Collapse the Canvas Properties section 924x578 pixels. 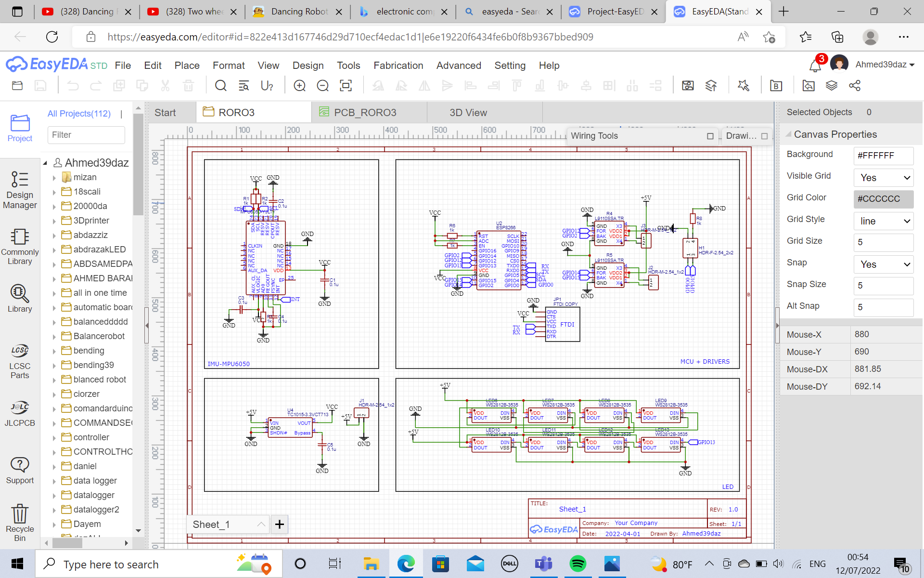(x=788, y=134)
